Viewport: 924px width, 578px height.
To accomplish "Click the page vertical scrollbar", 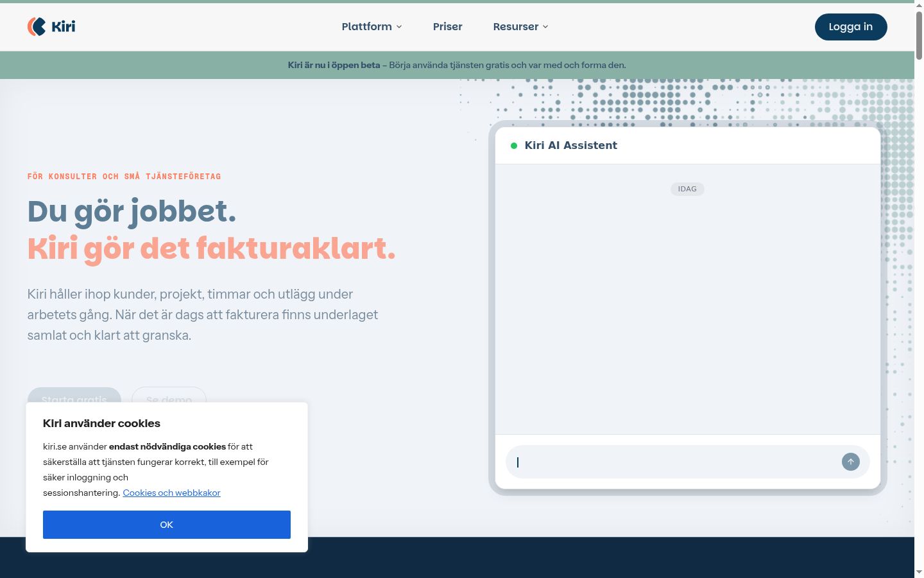I will [919, 289].
